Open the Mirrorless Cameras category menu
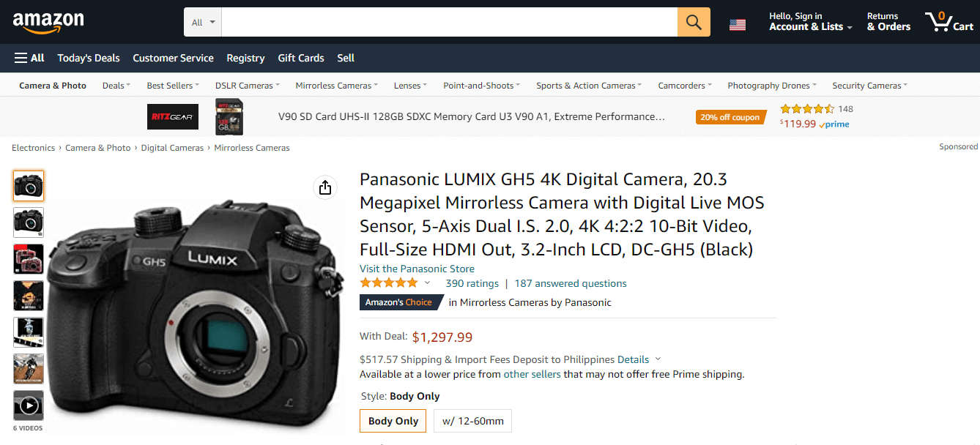980x445 pixels. point(336,86)
